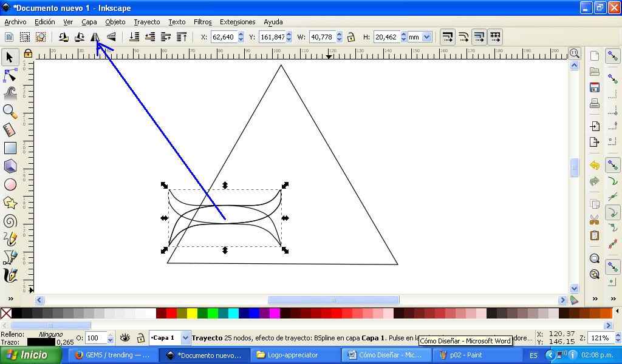Toggle move patterns with object

495,37
